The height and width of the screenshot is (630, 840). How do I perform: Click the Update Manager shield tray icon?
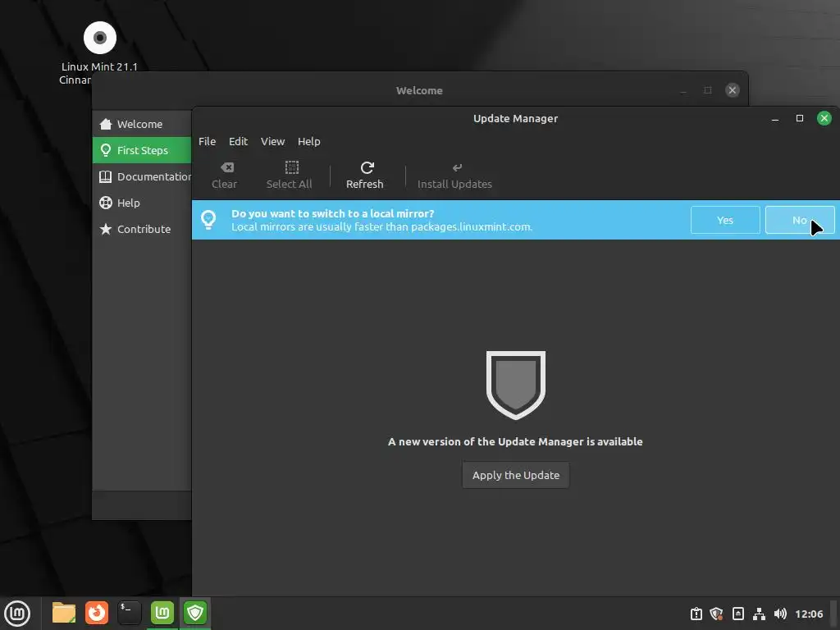pos(716,614)
